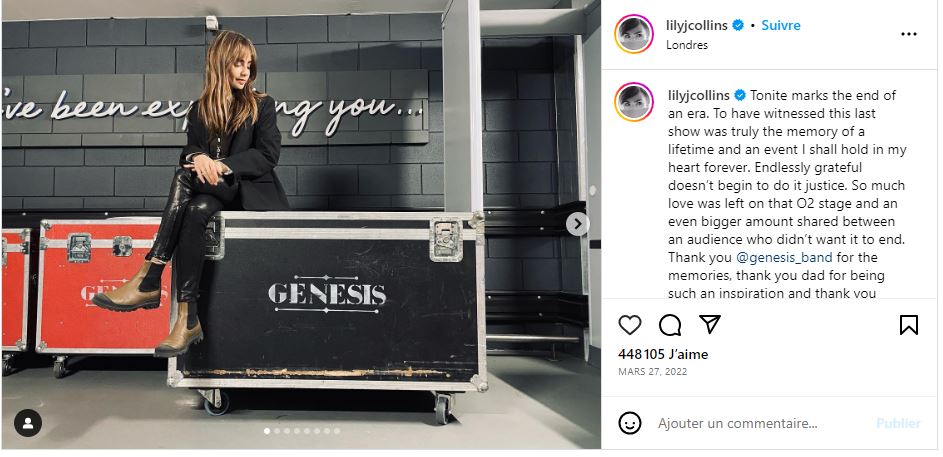Like the post with the heart icon
943x457 pixels.
[630, 325]
